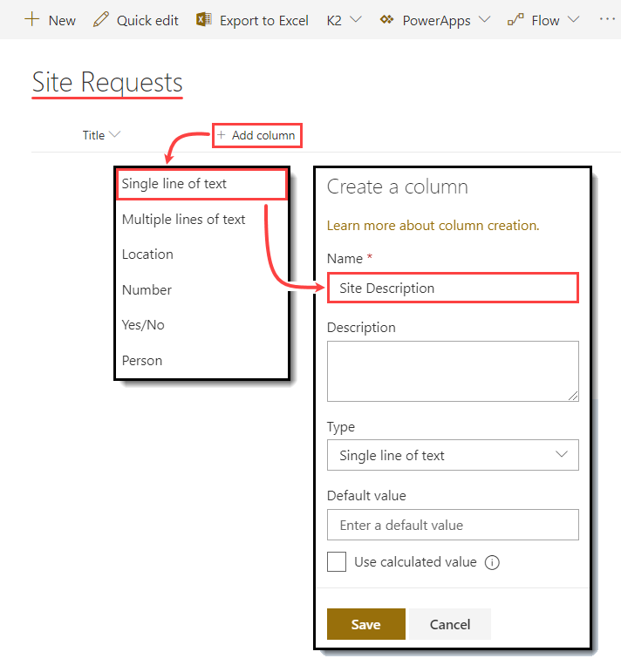Viewport: 621px width, 672px height.
Task: Click the New label text
Action: [62, 21]
